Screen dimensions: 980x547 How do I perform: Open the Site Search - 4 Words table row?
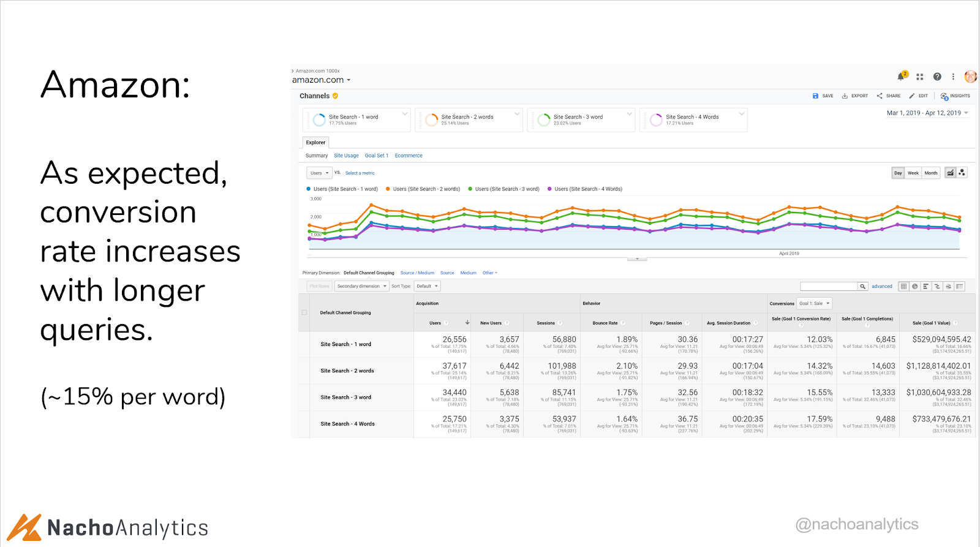[637, 424]
